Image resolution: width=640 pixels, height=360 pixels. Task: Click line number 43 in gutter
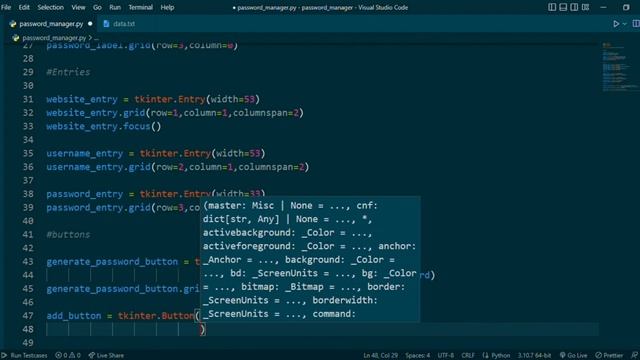click(x=28, y=262)
